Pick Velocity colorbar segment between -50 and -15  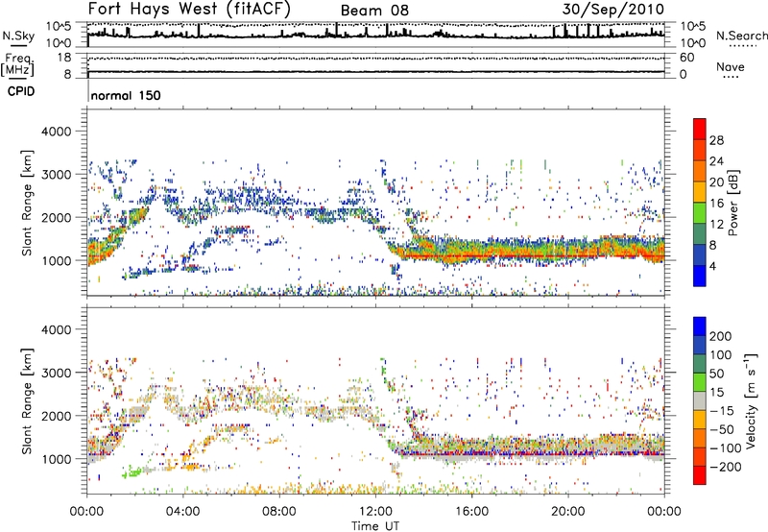[x=700, y=420]
